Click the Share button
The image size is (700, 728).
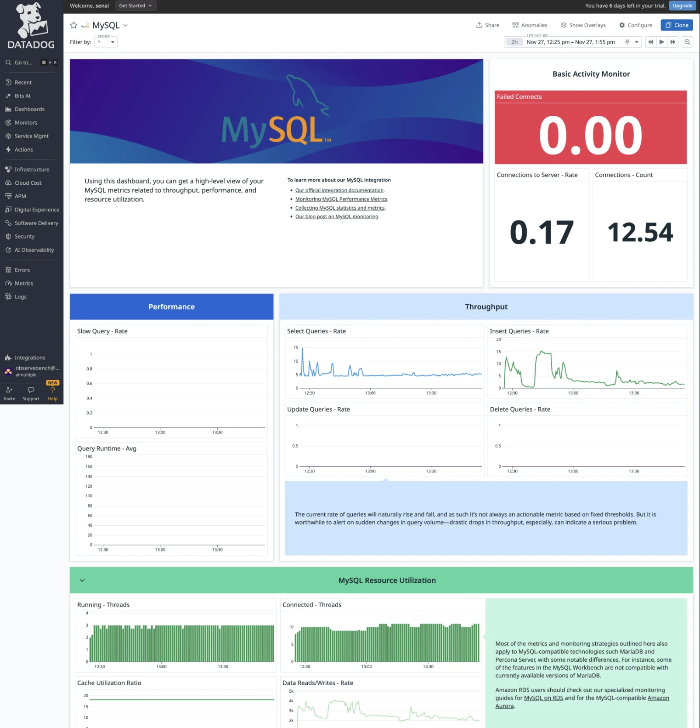(x=488, y=25)
